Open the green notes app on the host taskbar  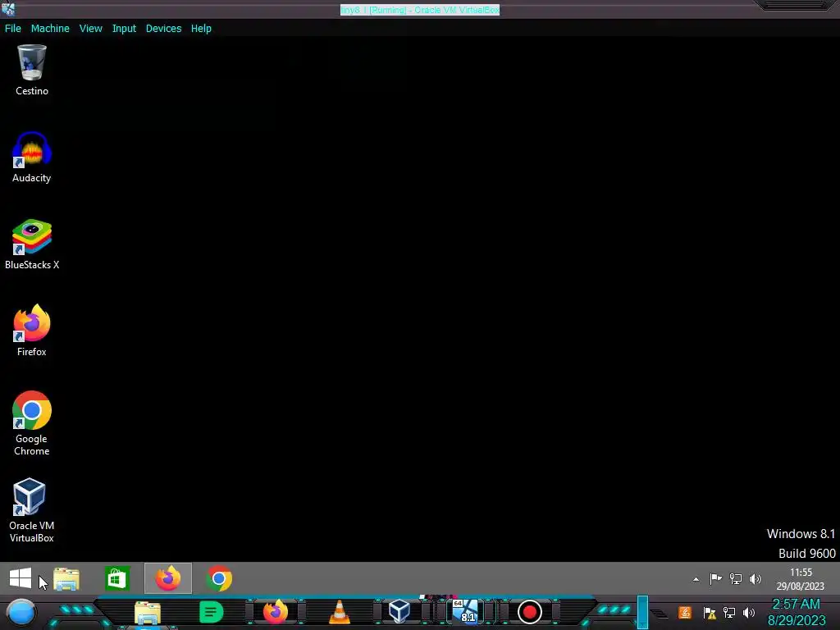tap(211, 612)
